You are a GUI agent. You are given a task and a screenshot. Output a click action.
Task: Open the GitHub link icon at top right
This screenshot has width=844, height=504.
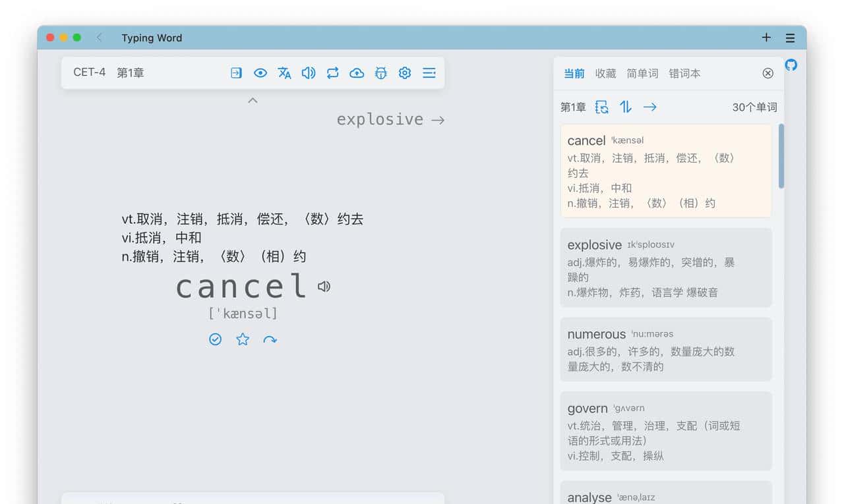(x=791, y=65)
